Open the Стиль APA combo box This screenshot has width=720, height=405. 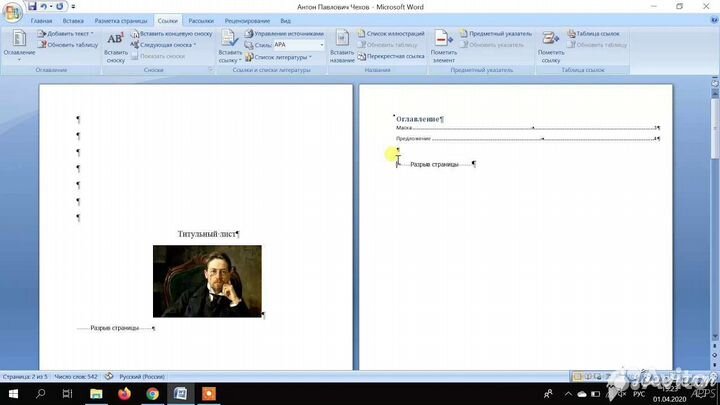299,45
